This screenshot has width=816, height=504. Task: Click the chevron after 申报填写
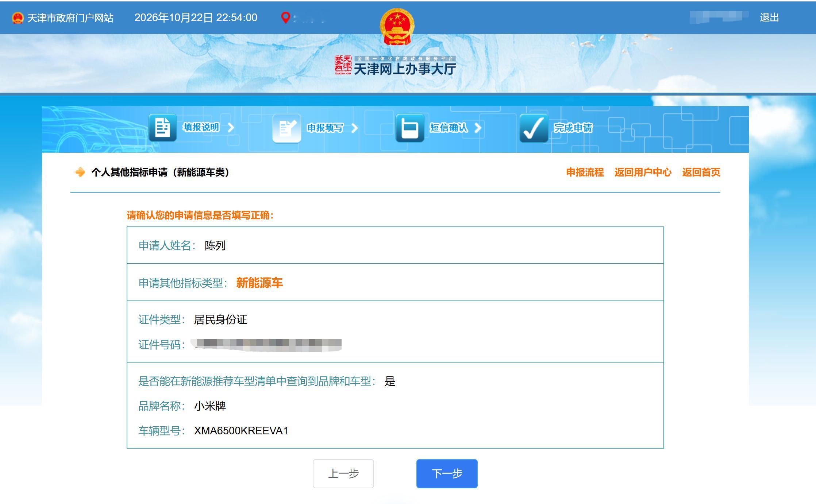click(354, 128)
